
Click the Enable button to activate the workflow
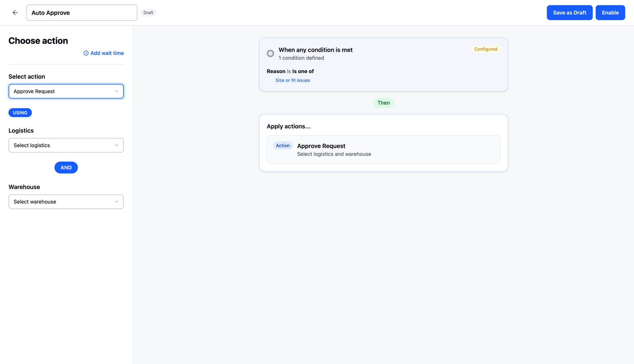click(x=610, y=12)
